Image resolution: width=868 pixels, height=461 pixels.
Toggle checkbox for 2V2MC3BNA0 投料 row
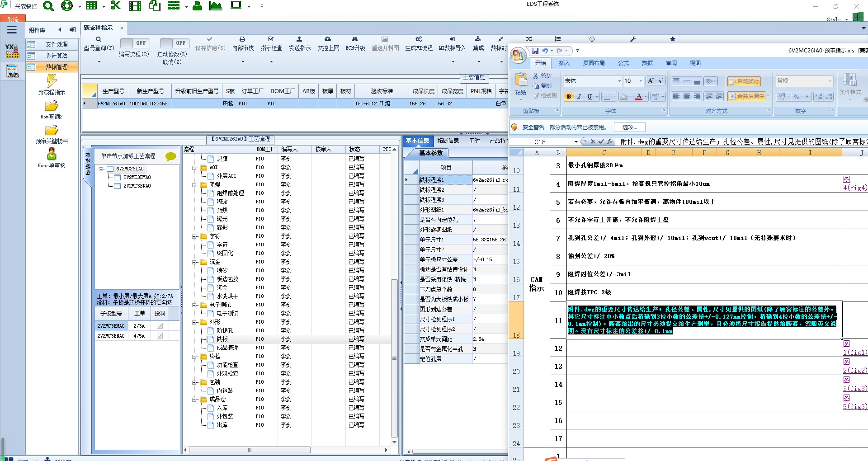[160, 336]
